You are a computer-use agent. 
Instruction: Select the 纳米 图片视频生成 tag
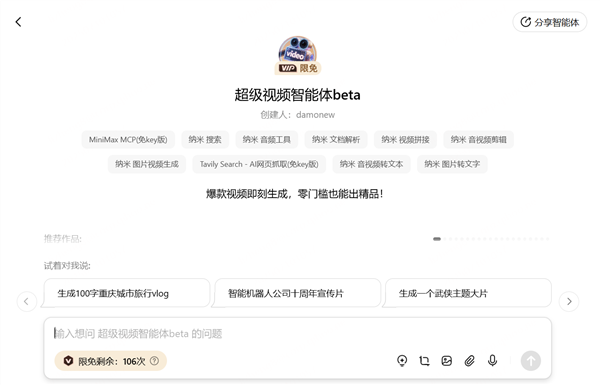147,164
